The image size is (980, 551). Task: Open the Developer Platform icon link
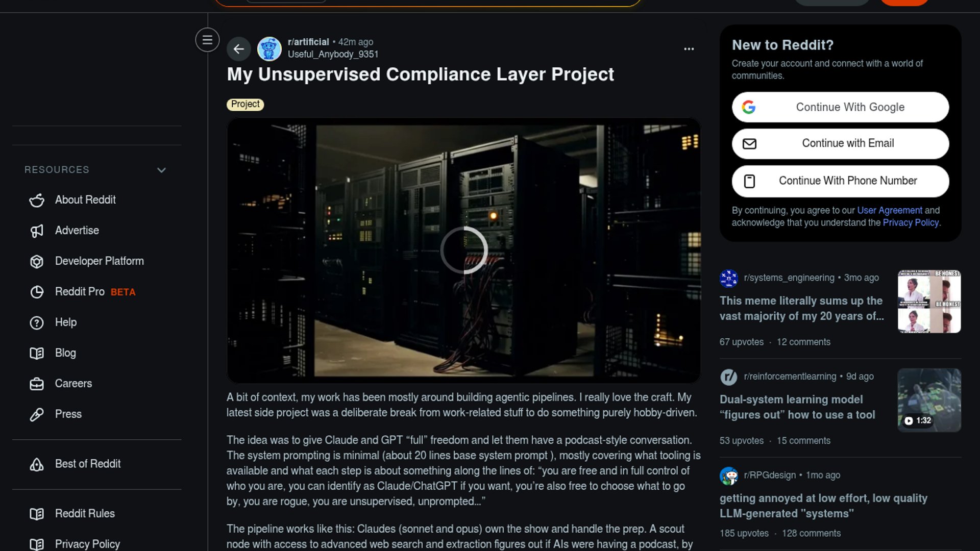point(37,261)
